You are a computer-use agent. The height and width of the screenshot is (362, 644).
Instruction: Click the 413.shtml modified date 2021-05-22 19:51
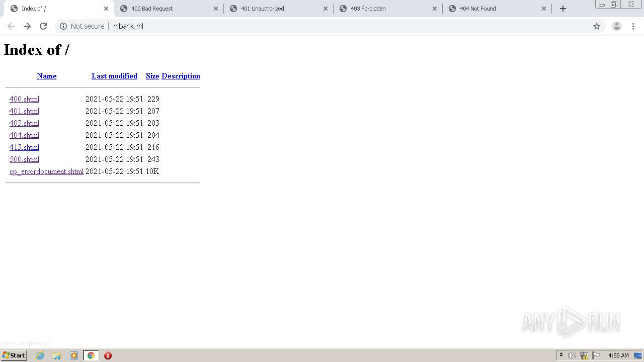[x=114, y=147]
